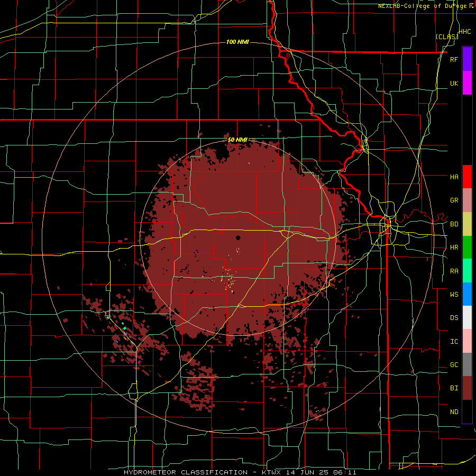This screenshot has width=476, height=476.
Task: Click the [CLAS] units label
Action: coord(446,36)
